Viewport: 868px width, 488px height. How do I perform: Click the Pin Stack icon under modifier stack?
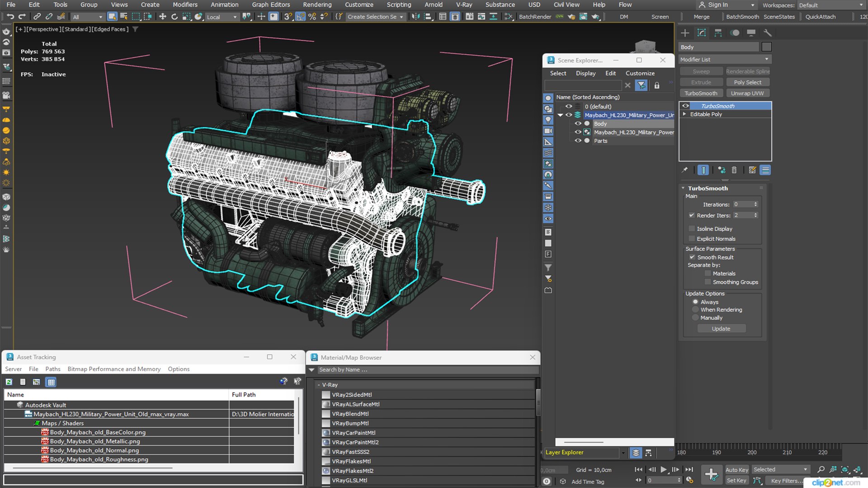click(685, 170)
